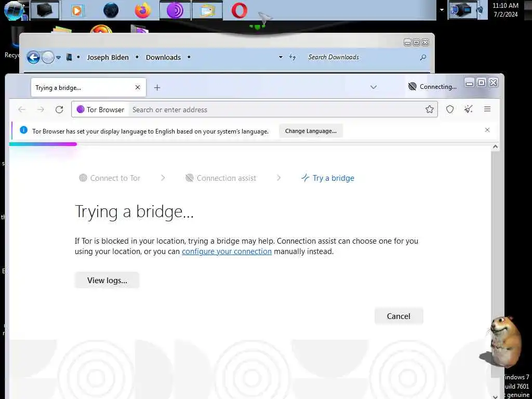
Task: Click the dark globe browser taskbar icon
Action: coord(111,10)
